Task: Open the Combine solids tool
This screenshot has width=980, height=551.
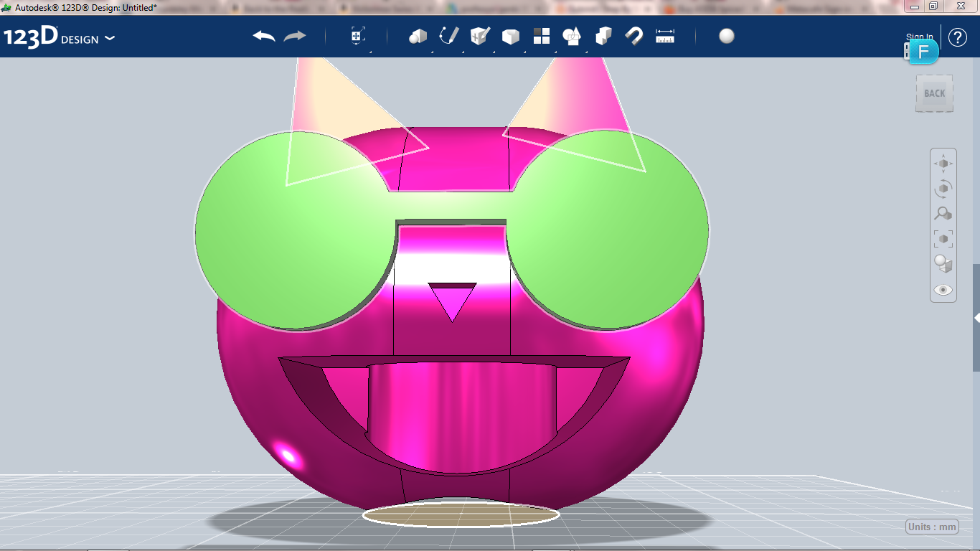Action: [603, 36]
